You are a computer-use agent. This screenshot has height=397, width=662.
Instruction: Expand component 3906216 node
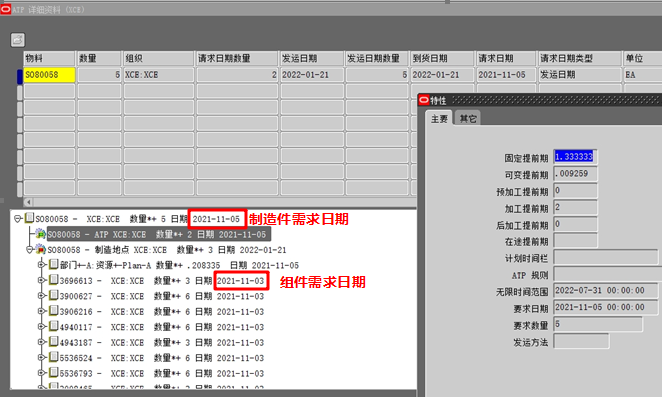pyautogui.click(x=41, y=311)
